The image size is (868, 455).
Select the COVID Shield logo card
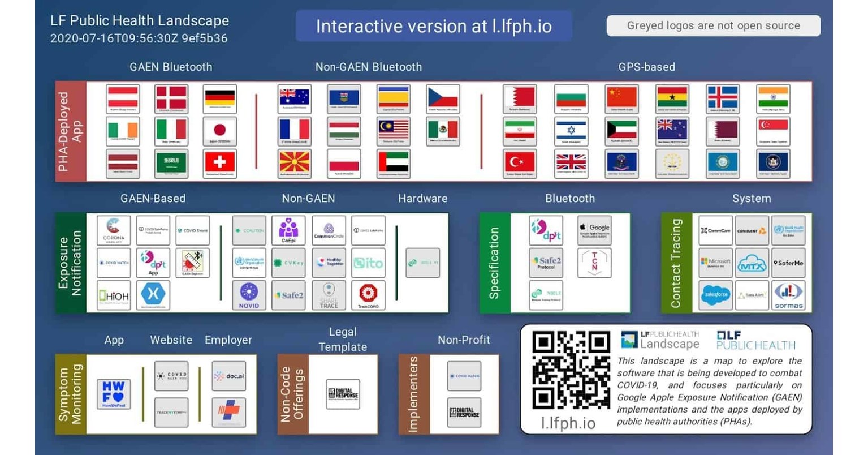(192, 230)
